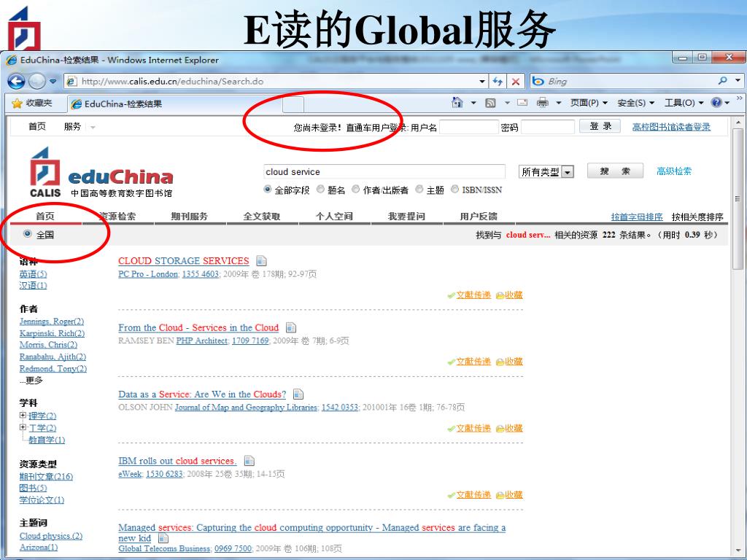Click the new tab button beside EduChina tab
The image size is (747, 560).
pos(293,104)
